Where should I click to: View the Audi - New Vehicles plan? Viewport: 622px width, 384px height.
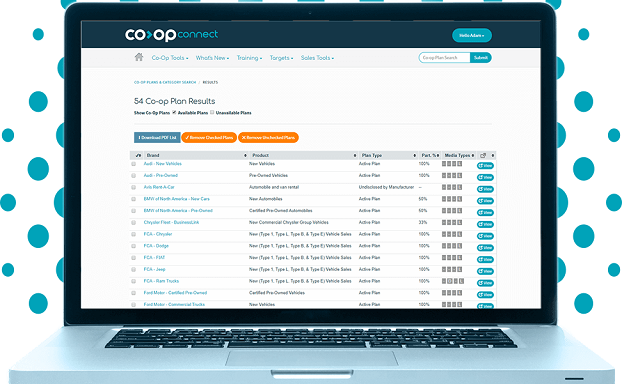coord(485,166)
